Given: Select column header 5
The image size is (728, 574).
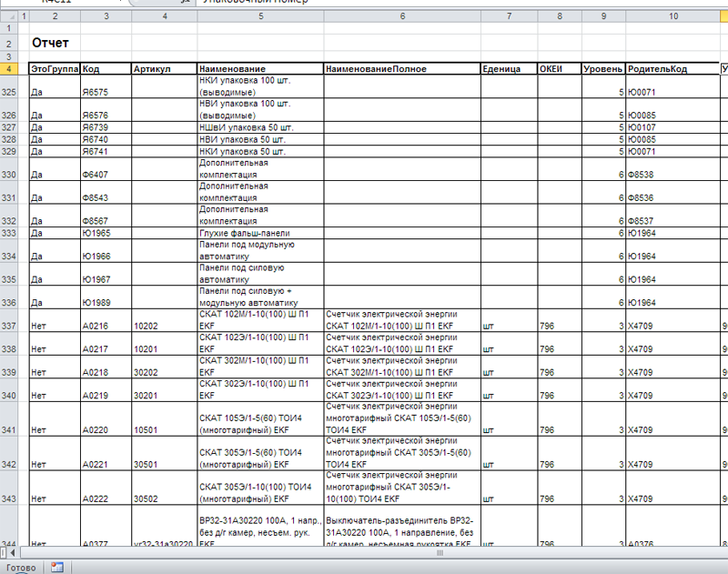Looking at the screenshot, I should pyautogui.click(x=260, y=16).
